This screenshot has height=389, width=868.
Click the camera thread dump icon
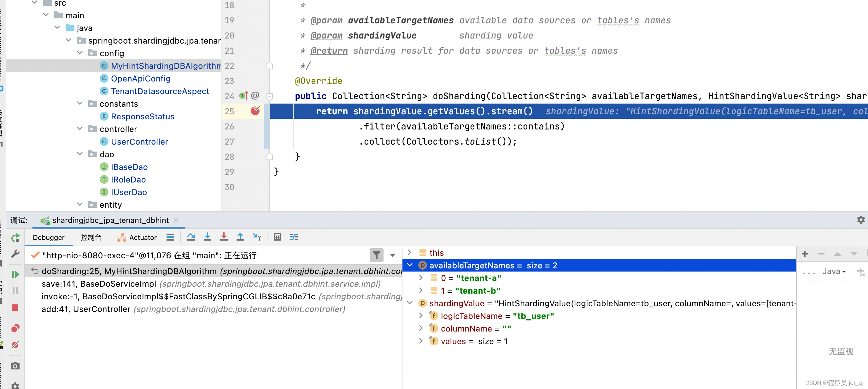(15, 366)
